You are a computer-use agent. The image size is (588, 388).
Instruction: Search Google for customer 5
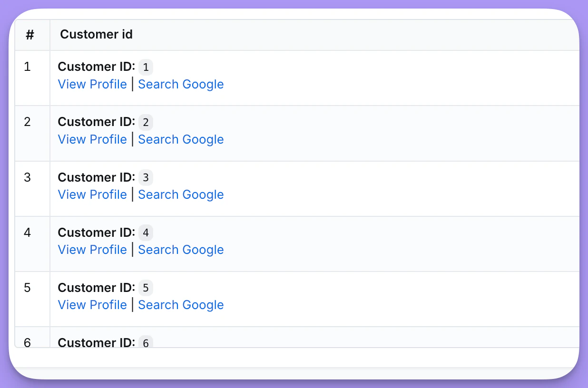pyautogui.click(x=181, y=305)
